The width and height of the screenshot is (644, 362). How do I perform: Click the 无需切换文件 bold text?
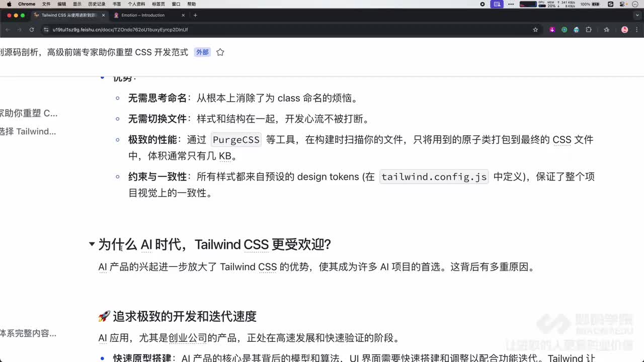[157, 119]
